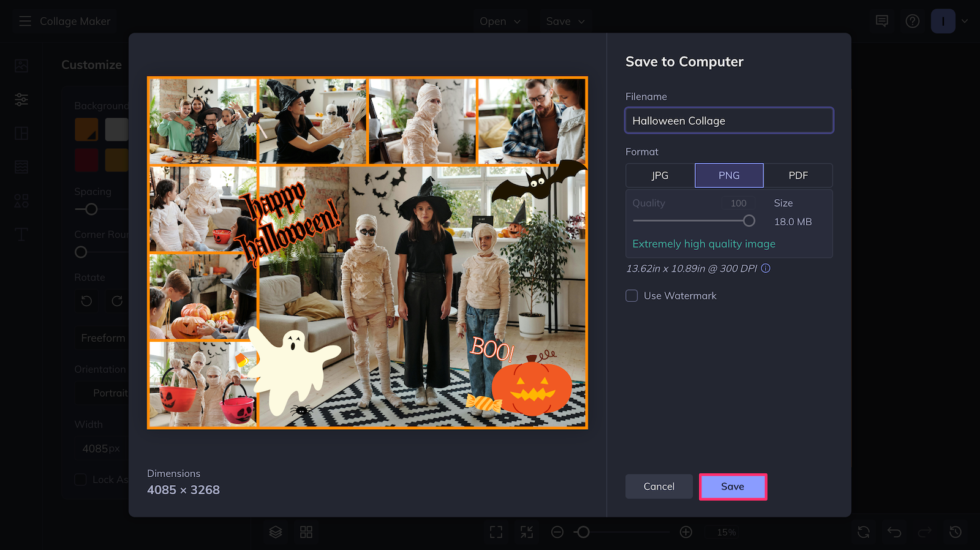Click the Undo arrow in the bottom bar

pos(894,532)
